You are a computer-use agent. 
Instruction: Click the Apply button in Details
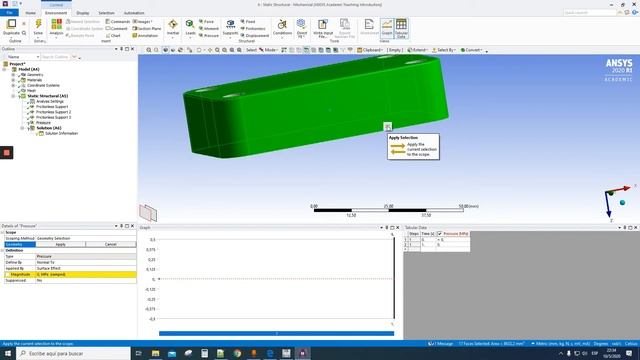coord(60,244)
